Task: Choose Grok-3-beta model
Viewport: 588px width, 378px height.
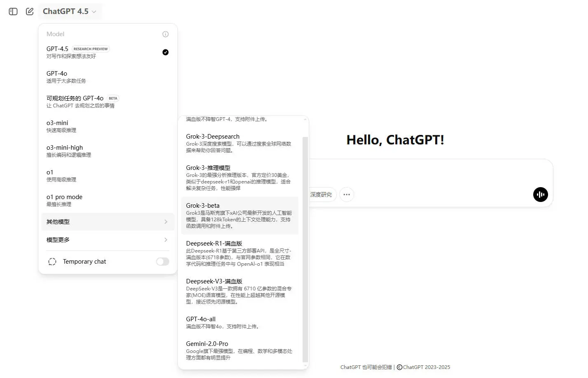Action: tap(240, 216)
